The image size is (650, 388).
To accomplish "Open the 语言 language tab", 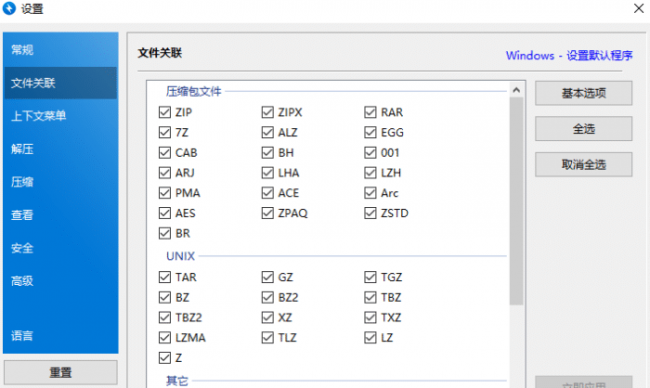I will [60, 335].
